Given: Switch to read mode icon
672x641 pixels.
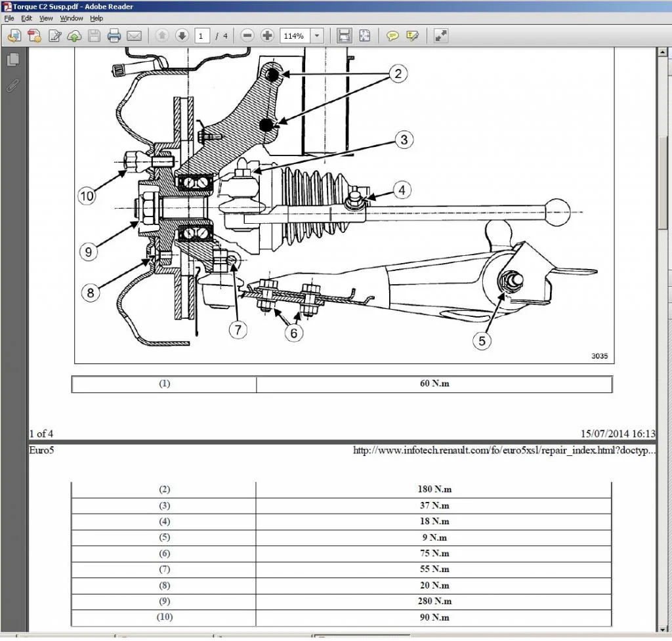Looking at the screenshot, I should point(440,35).
